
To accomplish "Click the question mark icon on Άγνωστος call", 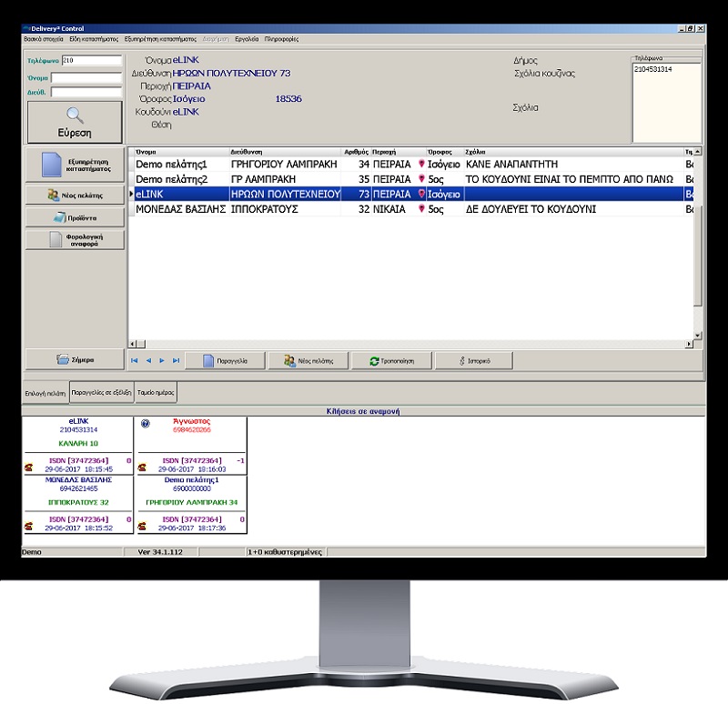I will [146, 424].
